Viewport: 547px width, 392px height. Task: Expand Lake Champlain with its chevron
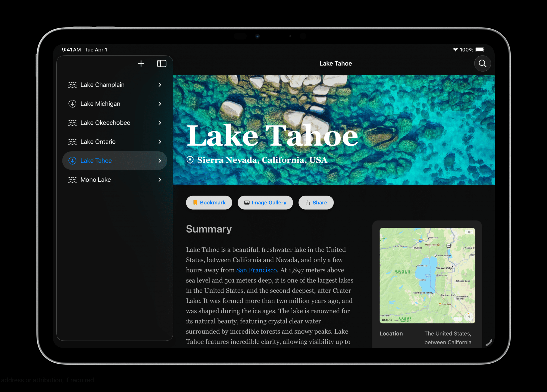tap(160, 85)
